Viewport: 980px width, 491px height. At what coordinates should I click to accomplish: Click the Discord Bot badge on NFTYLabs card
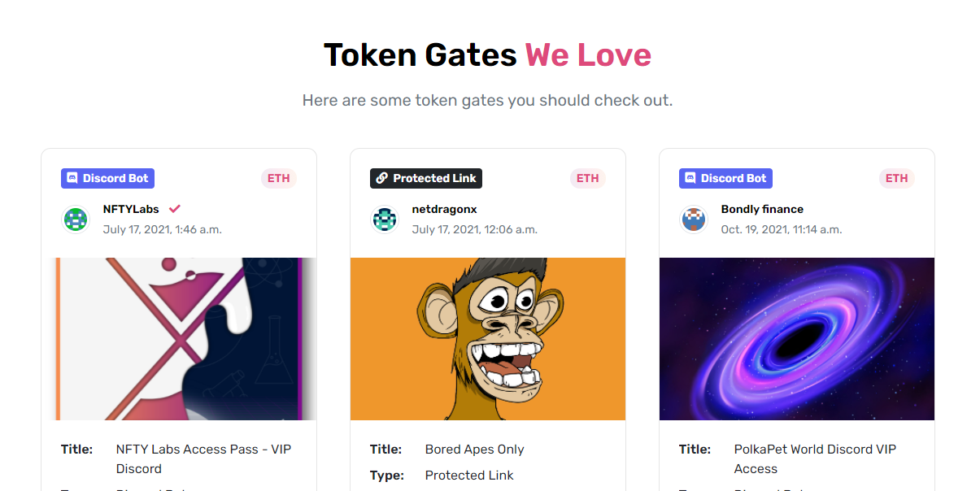pyautogui.click(x=107, y=178)
